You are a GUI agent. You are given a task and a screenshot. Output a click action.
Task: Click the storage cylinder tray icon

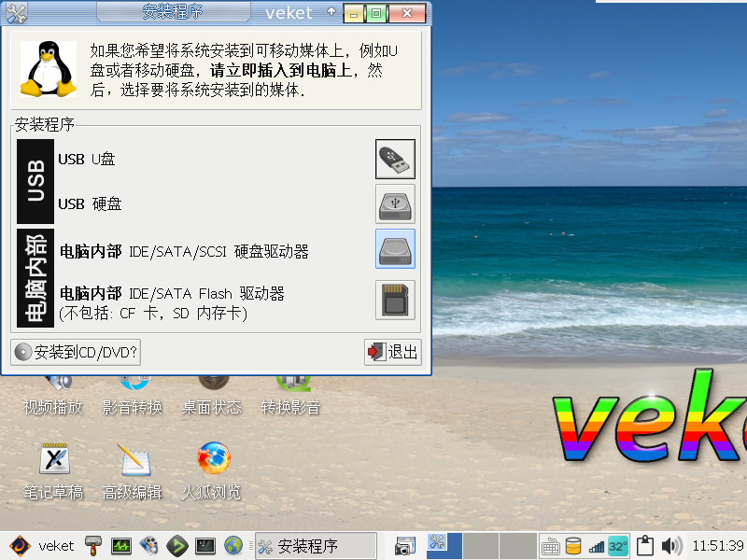[573, 546]
